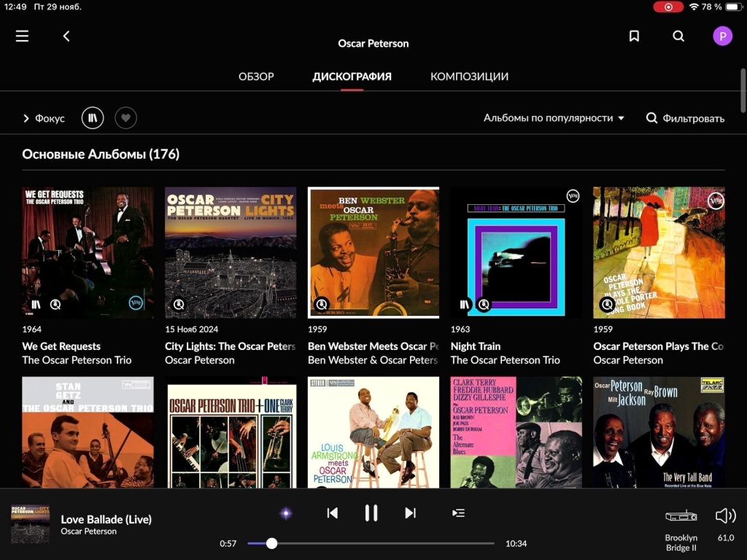The image size is (747, 560).
Task: Tap Qobuz icon on City Lights cover
Action: pyautogui.click(x=179, y=304)
